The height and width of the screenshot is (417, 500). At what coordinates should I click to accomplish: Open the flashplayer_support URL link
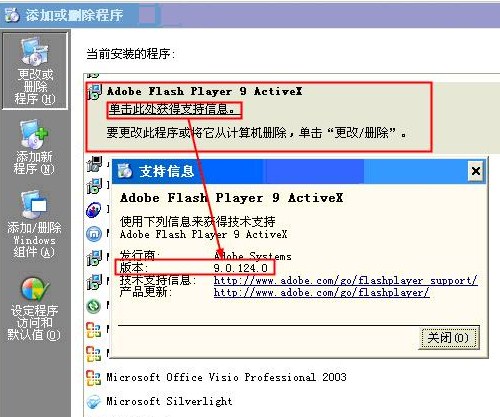[x=345, y=280]
